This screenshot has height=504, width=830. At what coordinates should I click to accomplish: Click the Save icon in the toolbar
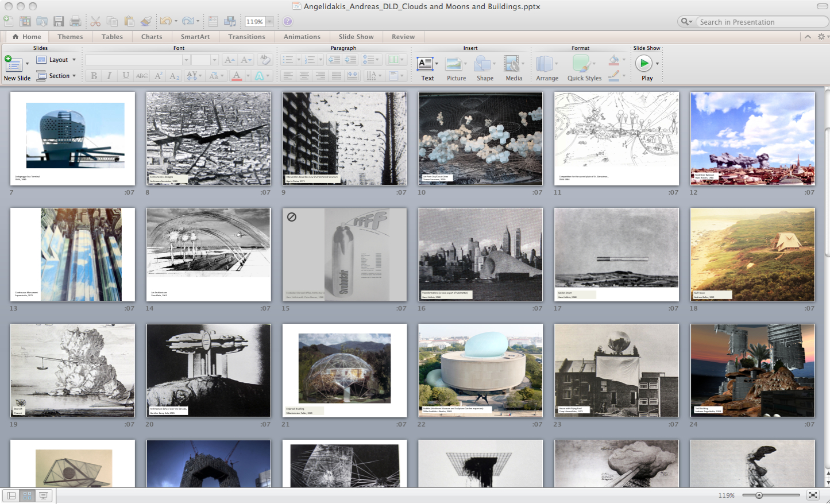click(x=58, y=22)
